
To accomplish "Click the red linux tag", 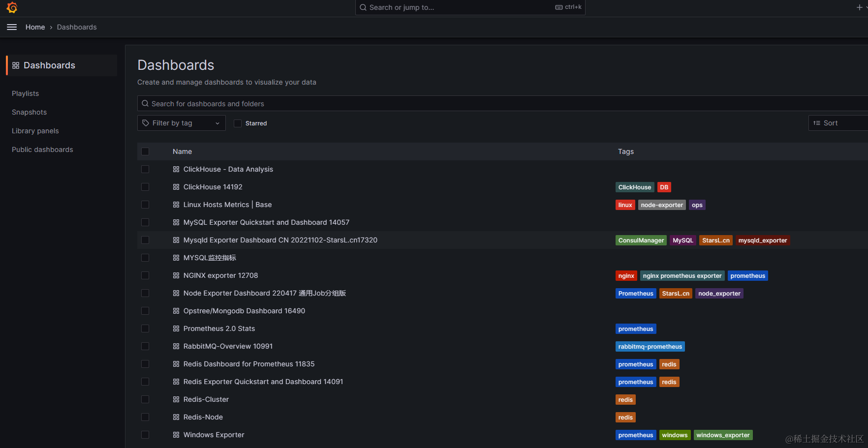I will pos(625,205).
